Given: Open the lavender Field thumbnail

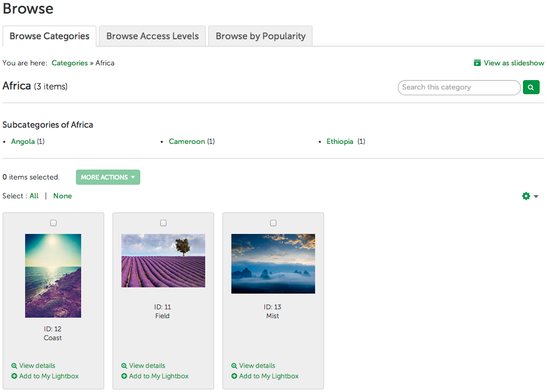Looking at the screenshot, I should coord(163,261).
